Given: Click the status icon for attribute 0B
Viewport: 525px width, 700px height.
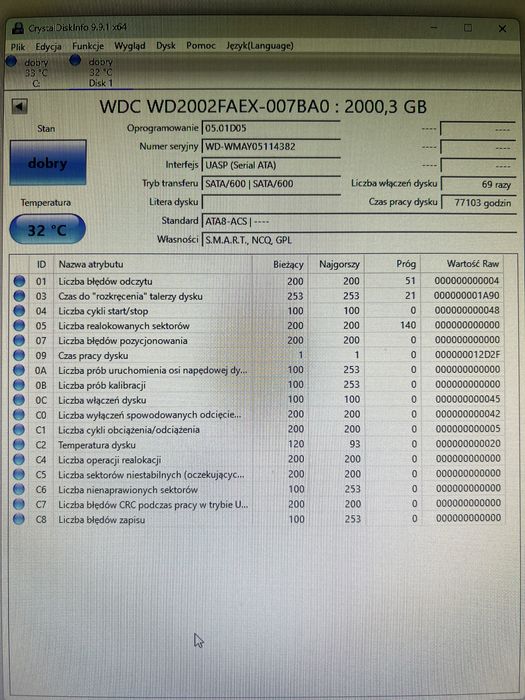Looking at the screenshot, I should [x=19, y=385].
